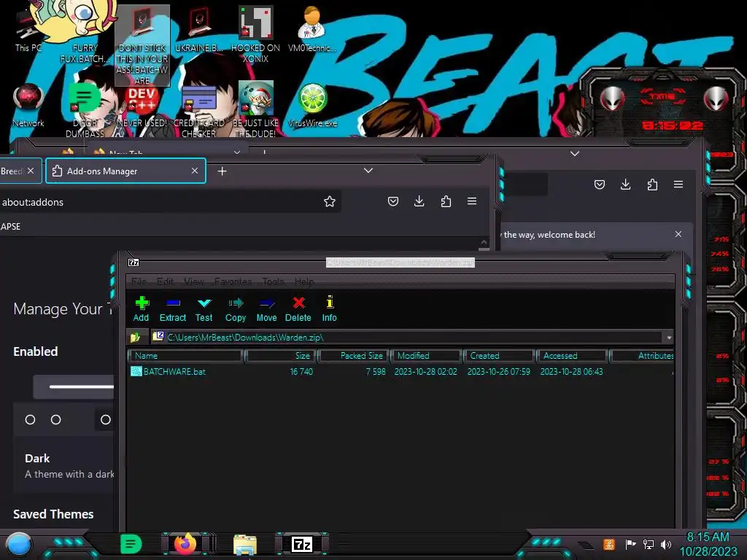The width and height of the screenshot is (747, 560).
Task: Click the Action Center flag tray icon
Action: 630,544
